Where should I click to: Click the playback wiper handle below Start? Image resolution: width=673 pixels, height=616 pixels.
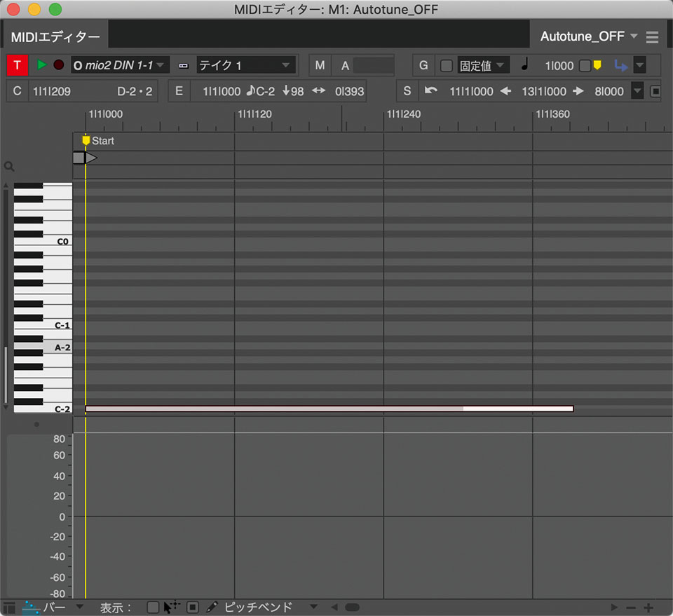point(85,158)
